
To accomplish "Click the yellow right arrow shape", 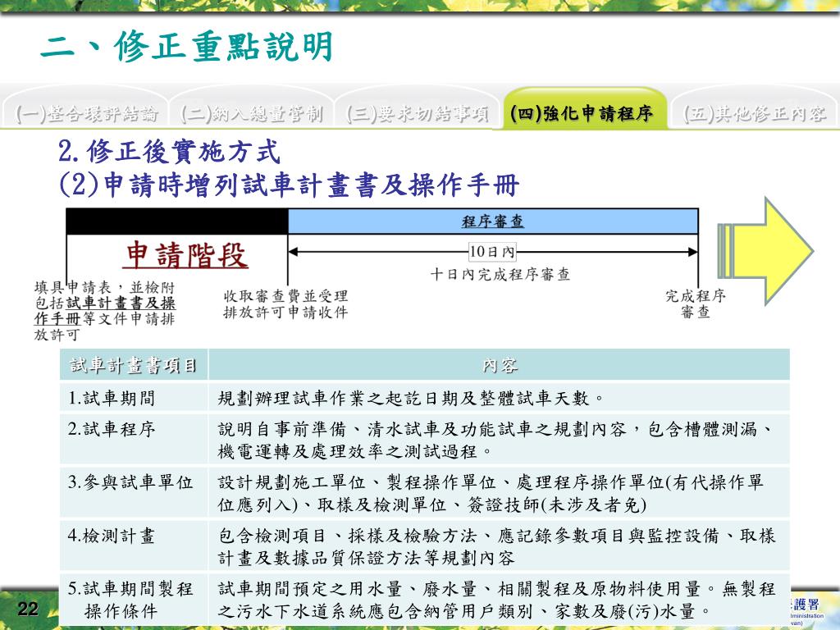I will click(x=766, y=251).
